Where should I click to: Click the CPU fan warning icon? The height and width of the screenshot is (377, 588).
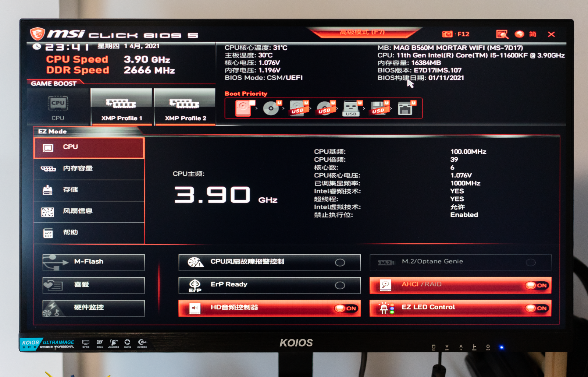[x=195, y=263]
